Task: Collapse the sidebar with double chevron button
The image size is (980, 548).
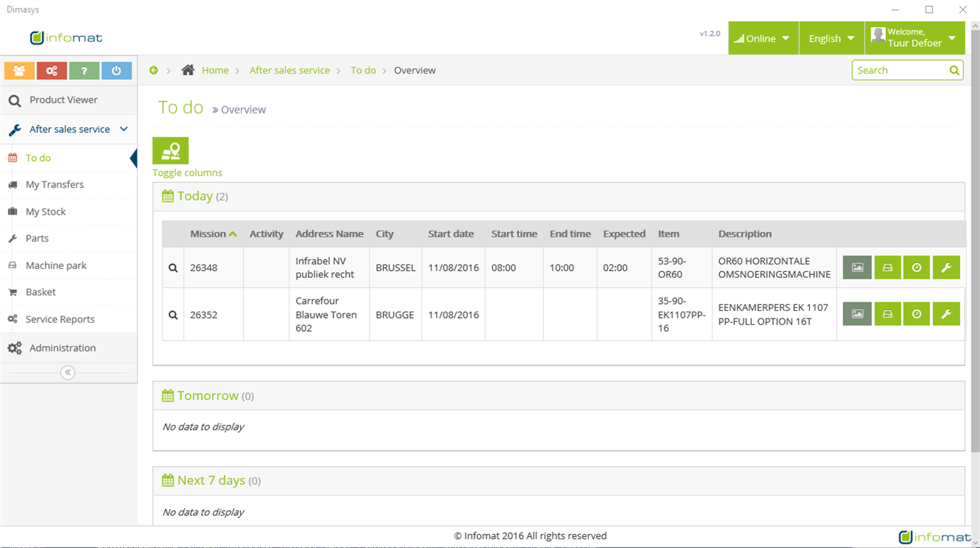Action: (x=68, y=372)
